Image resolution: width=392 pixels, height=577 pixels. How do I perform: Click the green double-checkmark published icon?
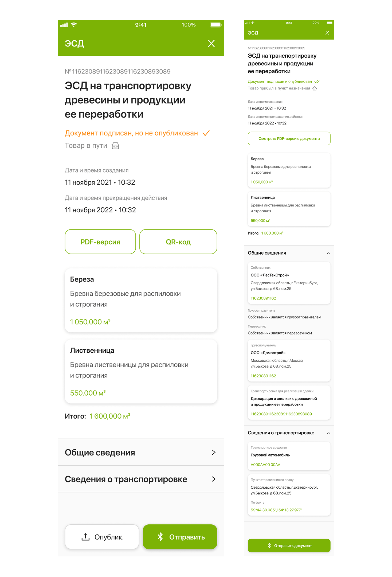[317, 81]
